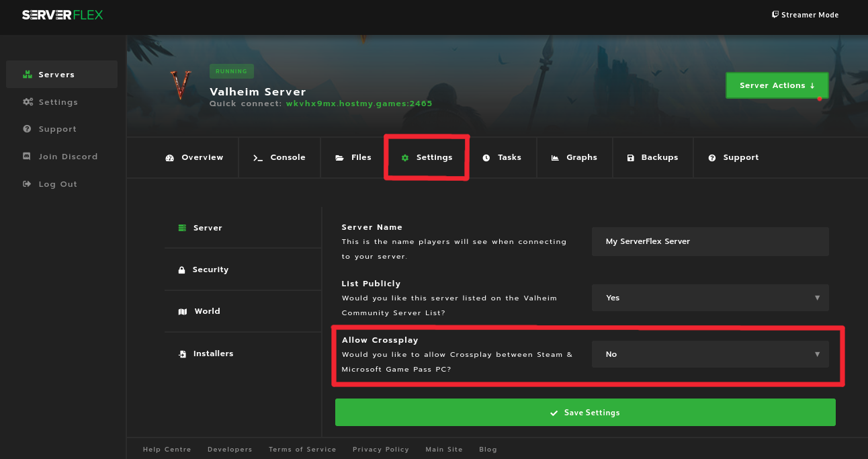Click the Save Settings button

[x=585, y=413]
